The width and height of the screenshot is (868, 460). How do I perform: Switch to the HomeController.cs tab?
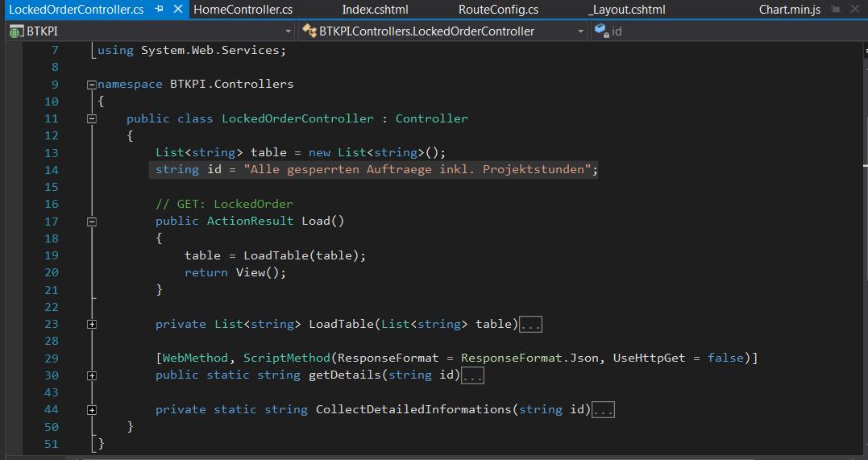(x=243, y=10)
